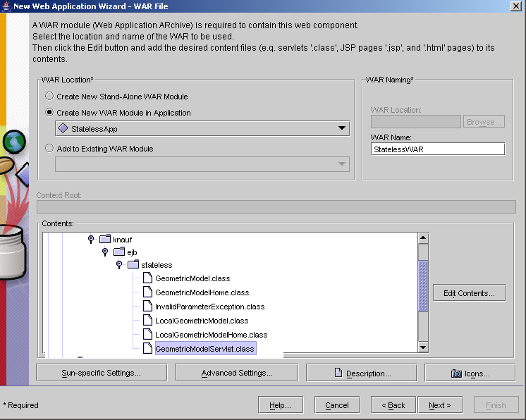The image size is (526, 420).
Task: Click the stateless folder icon
Action: pos(133,265)
